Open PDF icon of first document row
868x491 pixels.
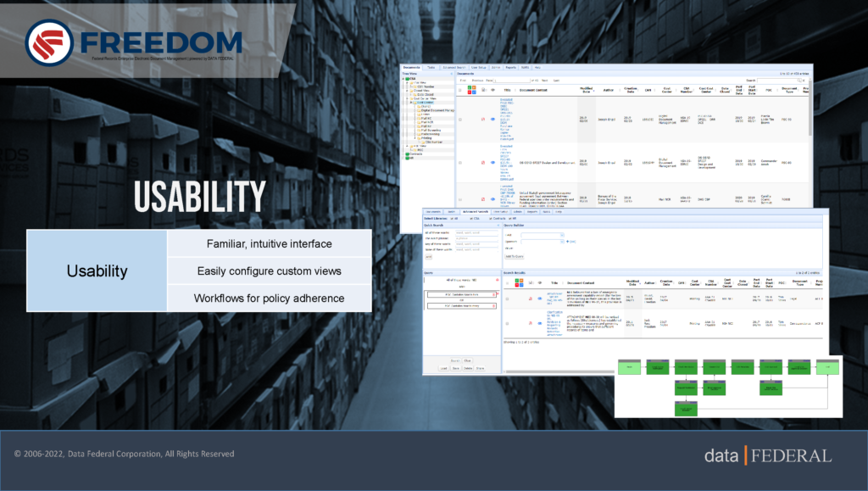click(482, 119)
